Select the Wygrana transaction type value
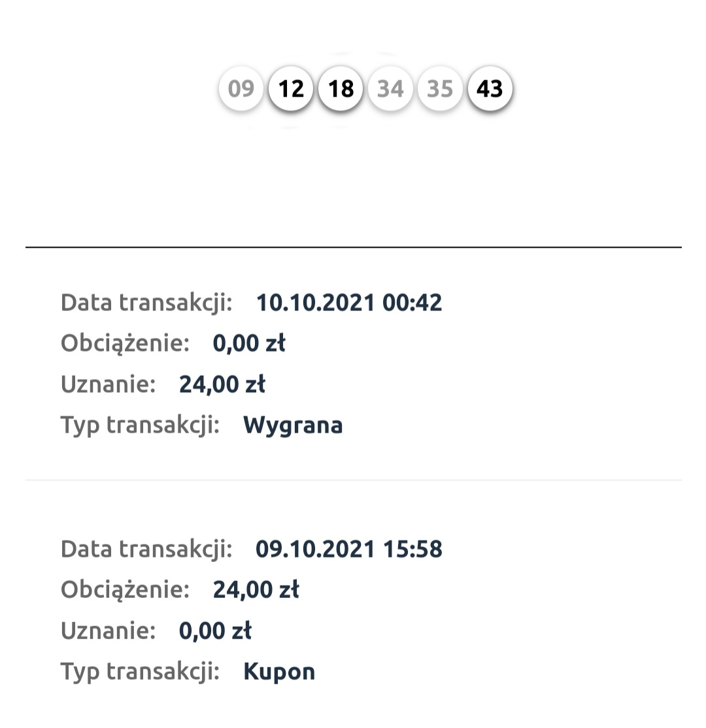This screenshot has width=706, height=728. [x=293, y=425]
